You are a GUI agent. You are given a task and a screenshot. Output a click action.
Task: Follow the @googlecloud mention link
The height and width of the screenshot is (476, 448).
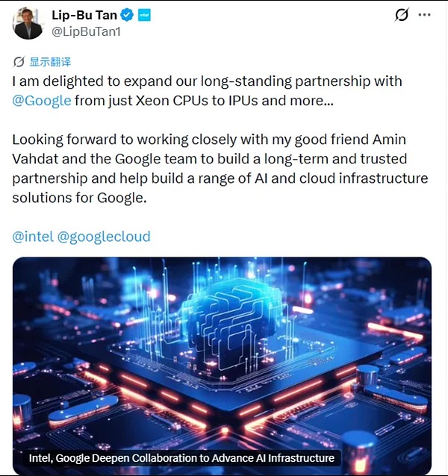coord(104,237)
